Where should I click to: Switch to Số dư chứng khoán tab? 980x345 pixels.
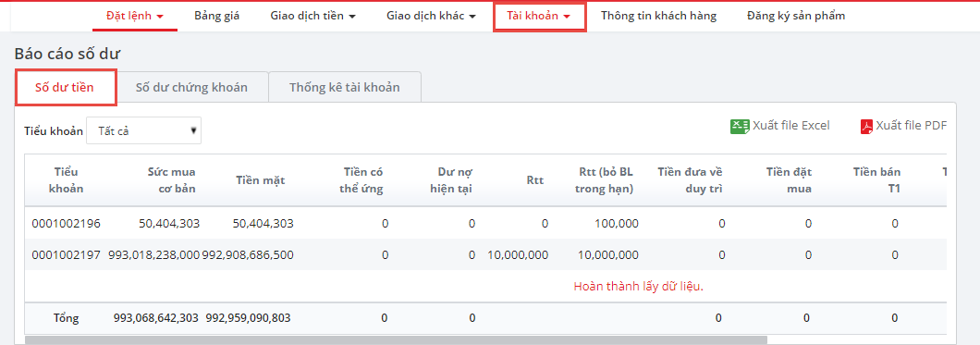point(192,87)
